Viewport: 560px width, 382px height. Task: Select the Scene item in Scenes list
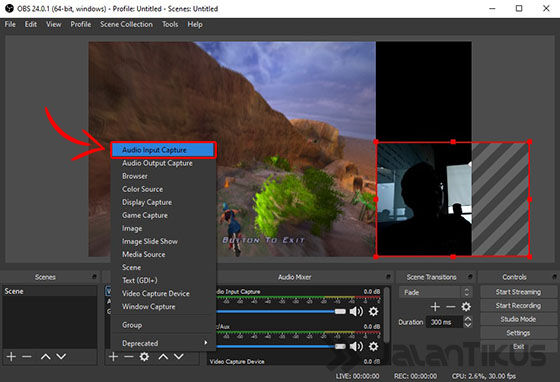tap(50, 291)
